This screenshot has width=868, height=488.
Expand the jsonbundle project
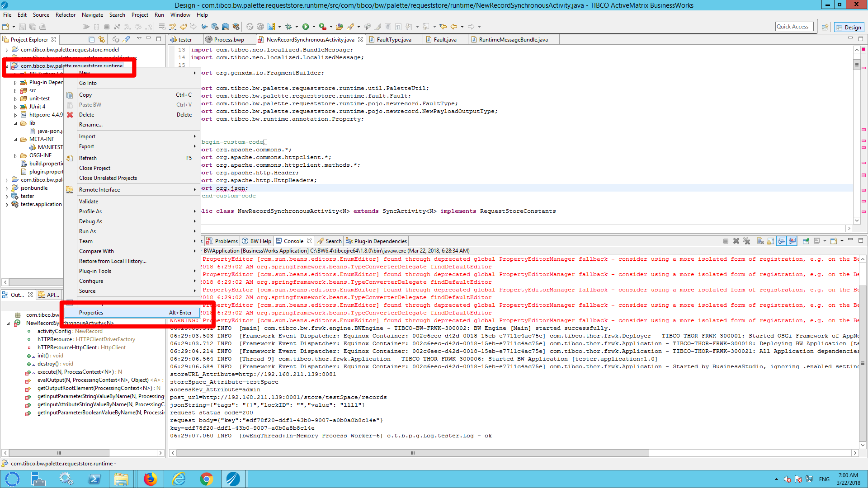(x=7, y=188)
